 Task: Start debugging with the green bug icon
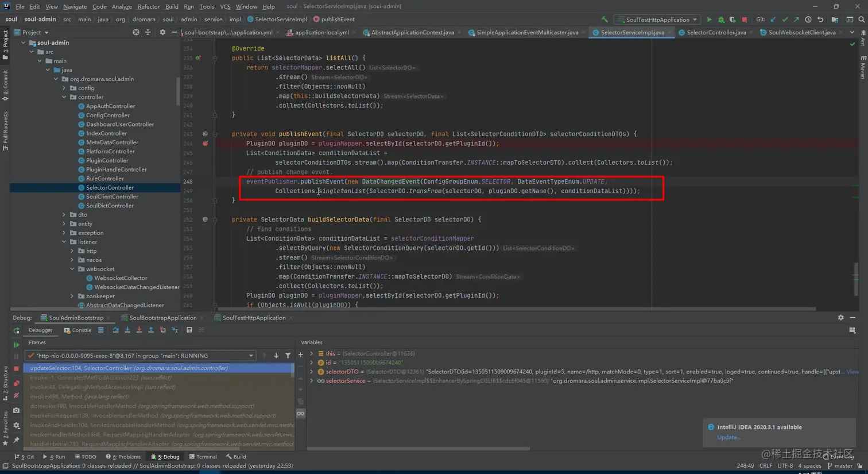[721, 20]
